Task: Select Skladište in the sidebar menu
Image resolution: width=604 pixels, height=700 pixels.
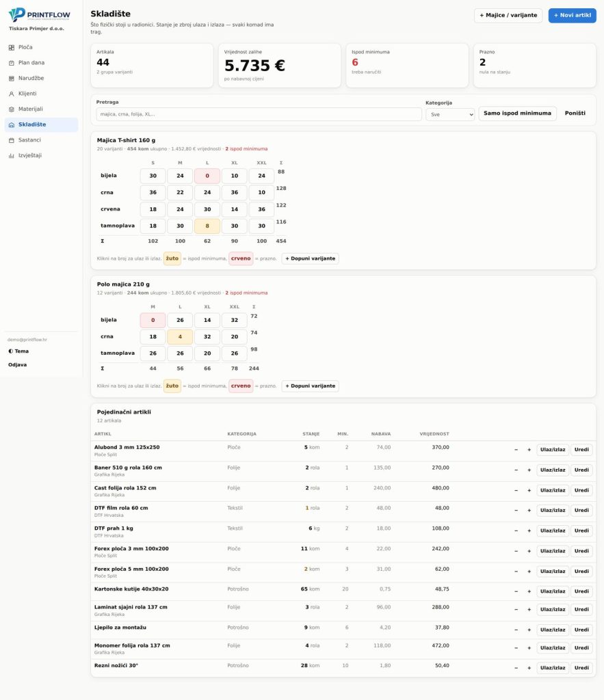Action: pyautogui.click(x=41, y=124)
